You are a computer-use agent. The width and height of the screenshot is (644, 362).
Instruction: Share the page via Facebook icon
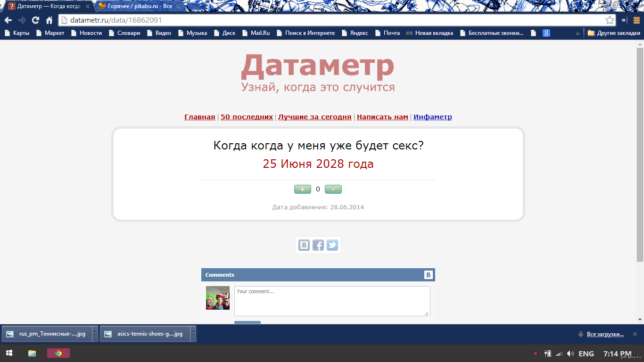tap(318, 245)
